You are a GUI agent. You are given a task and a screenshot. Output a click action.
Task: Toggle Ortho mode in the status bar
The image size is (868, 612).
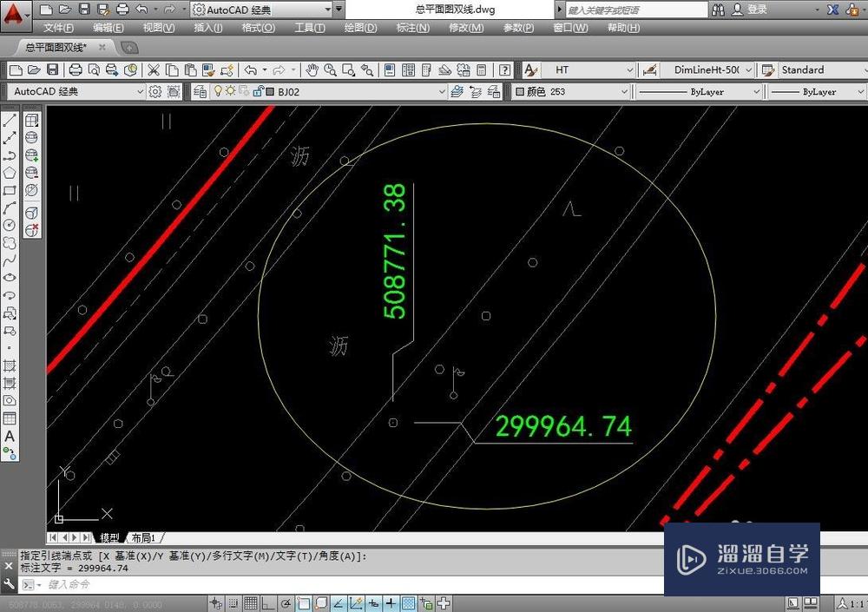click(266, 602)
